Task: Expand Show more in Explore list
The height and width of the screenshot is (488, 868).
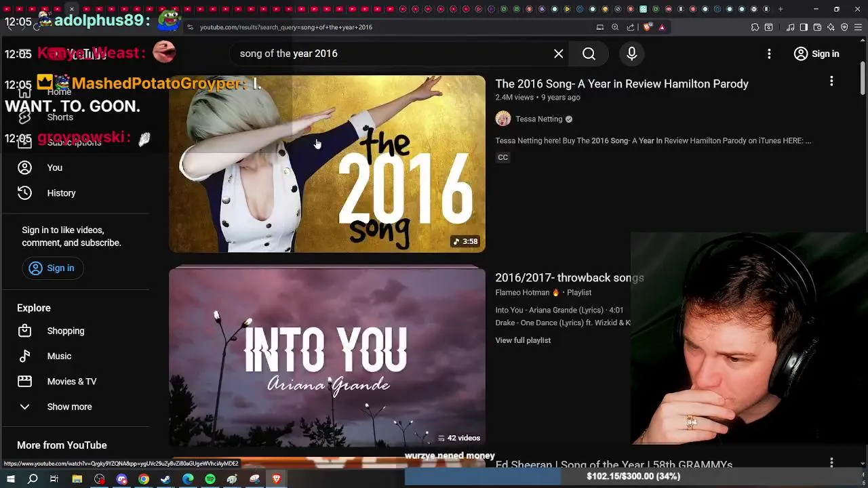Action: coord(69,407)
